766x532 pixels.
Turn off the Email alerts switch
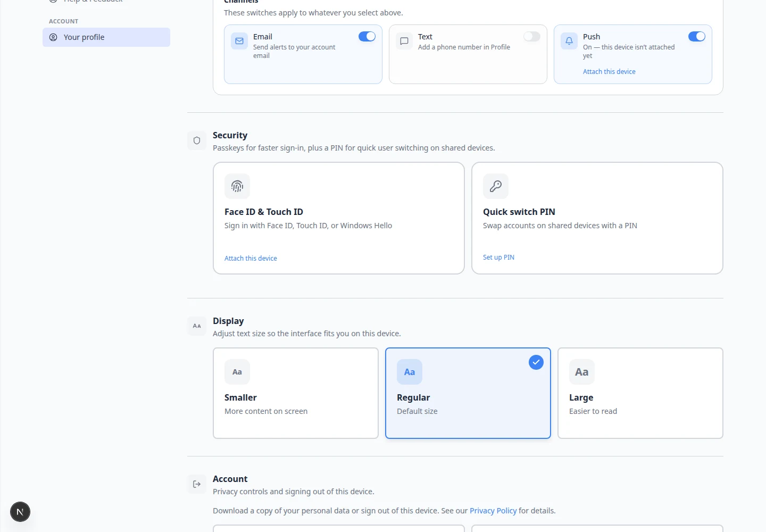coord(367,36)
